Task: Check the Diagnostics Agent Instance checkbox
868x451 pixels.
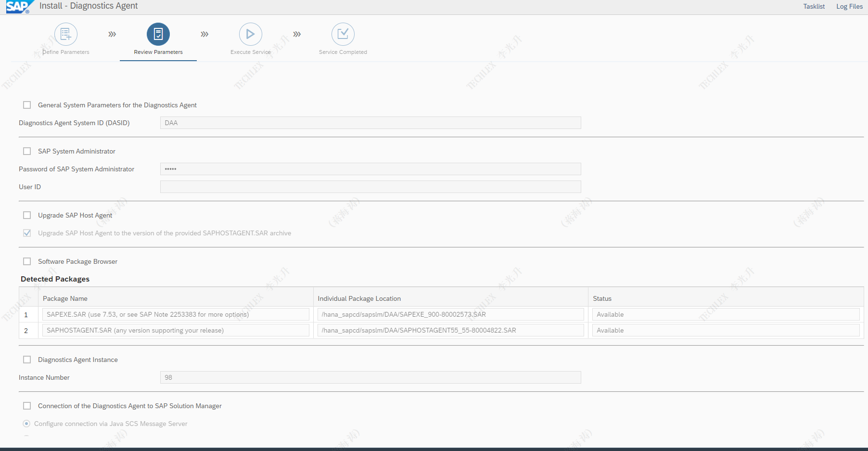Action: [27, 360]
